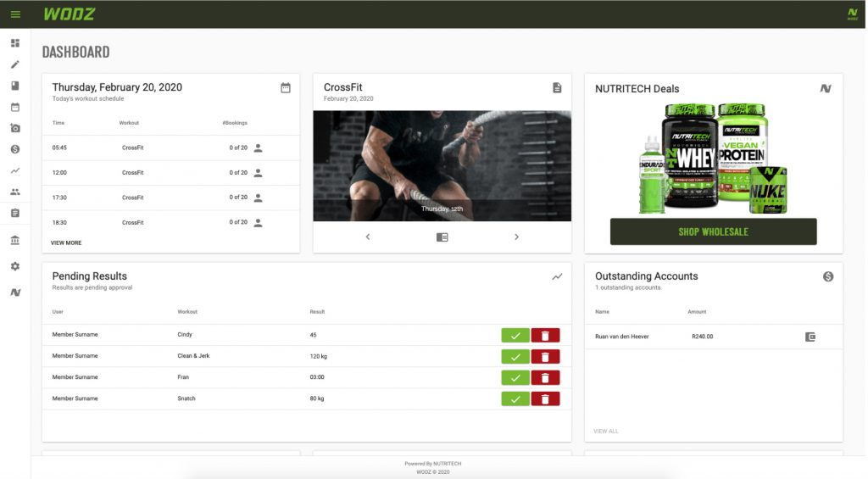Select the 12:00 time cell

pos(59,173)
